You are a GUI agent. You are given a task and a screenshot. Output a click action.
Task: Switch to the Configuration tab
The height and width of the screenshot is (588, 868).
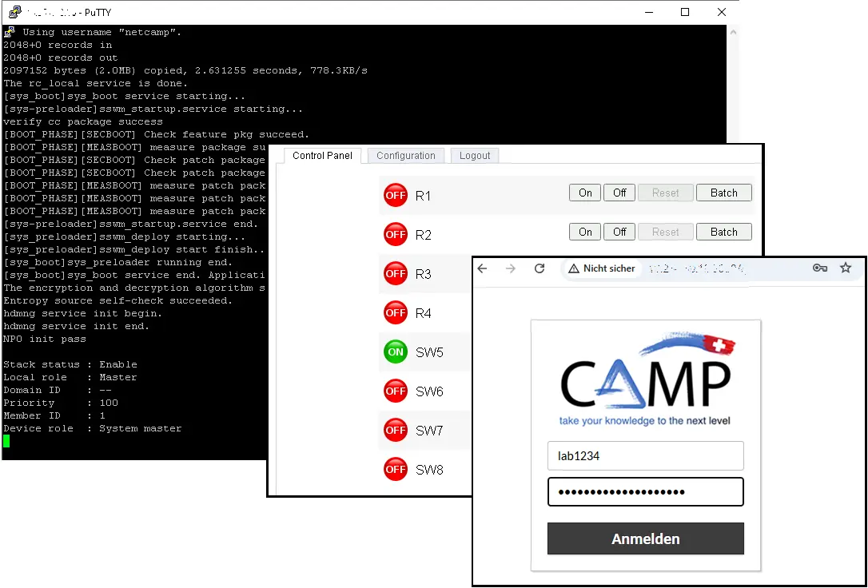[x=405, y=156]
